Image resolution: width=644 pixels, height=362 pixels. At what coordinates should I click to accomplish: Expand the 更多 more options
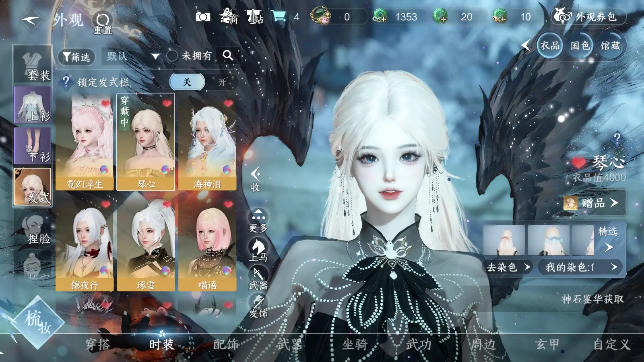click(258, 220)
